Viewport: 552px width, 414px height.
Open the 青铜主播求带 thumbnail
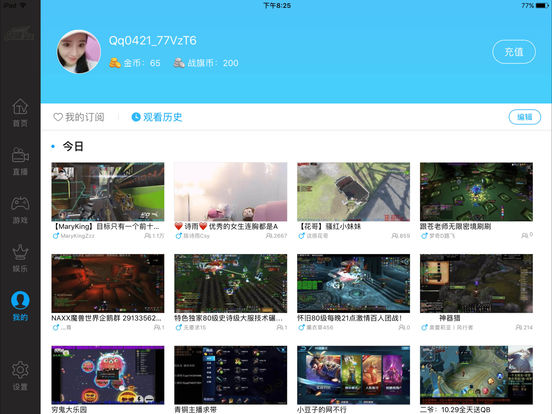click(231, 375)
